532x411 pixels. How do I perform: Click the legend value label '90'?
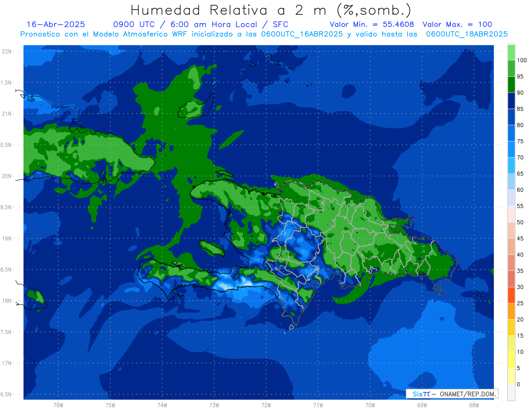tap(520, 93)
